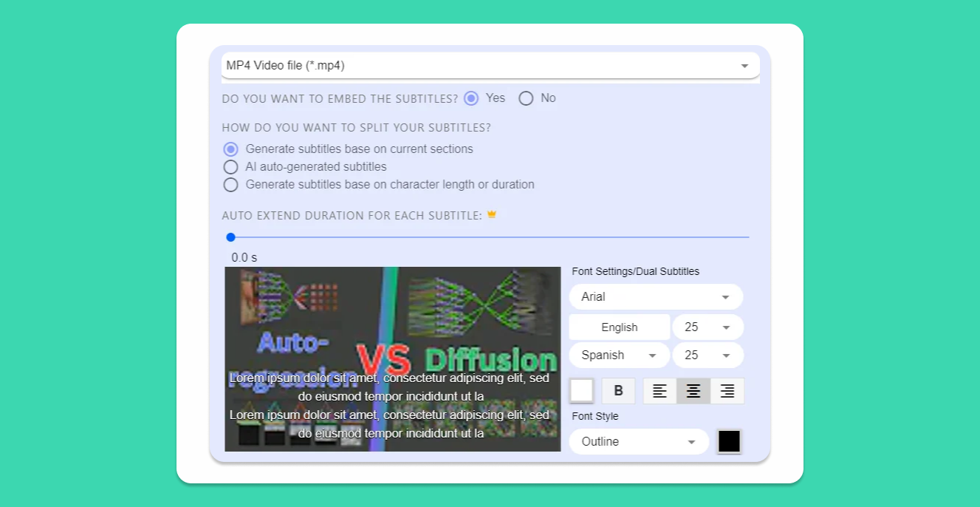Open the Arial font family dropdown
The image size is (980, 507).
[x=656, y=297]
